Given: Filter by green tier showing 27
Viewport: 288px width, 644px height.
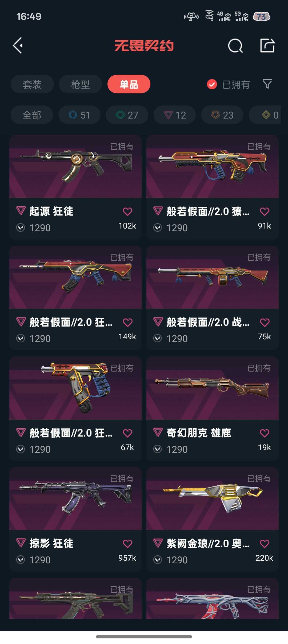Looking at the screenshot, I should (x=127, y=115).
